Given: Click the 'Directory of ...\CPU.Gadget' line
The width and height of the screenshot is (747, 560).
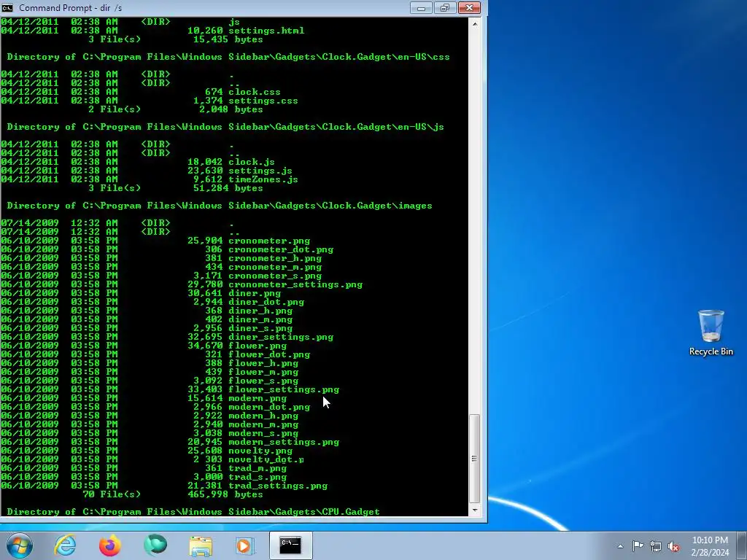Looking at the screenshot, I should (193, 512).
